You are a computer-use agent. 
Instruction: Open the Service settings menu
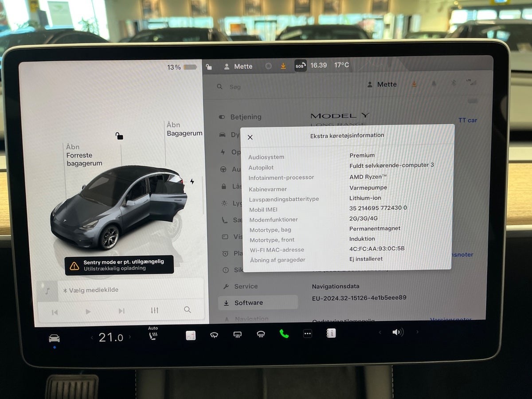[x=246, y=286]
